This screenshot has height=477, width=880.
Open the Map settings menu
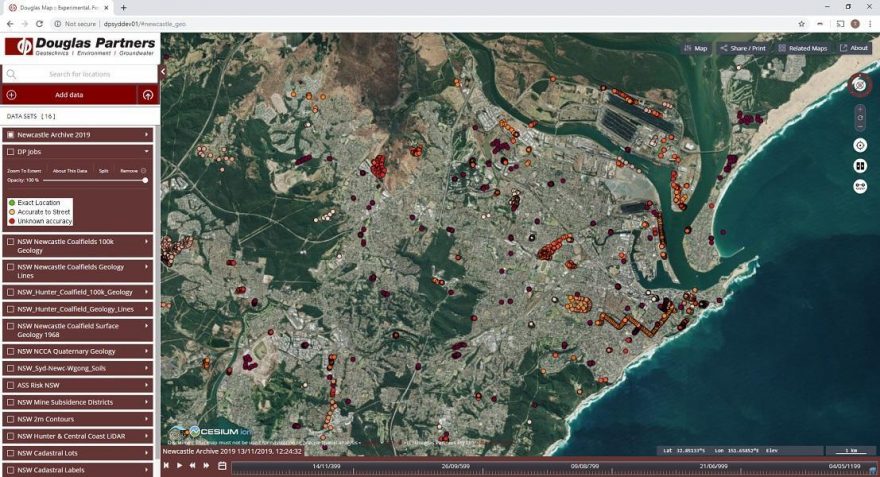click(696, 48)
